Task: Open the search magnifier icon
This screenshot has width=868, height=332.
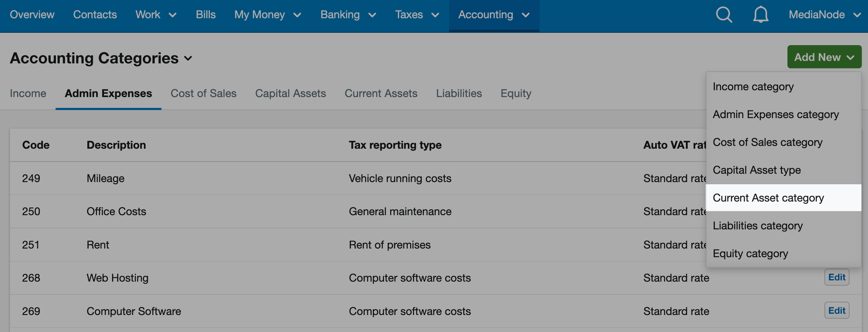Action: (x=724, y=15)
